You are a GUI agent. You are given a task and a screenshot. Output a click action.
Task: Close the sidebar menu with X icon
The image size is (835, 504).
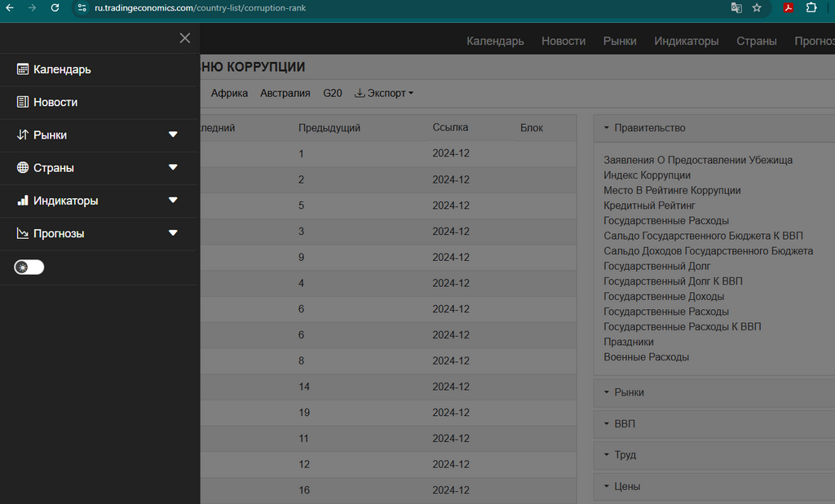[185, 38]
